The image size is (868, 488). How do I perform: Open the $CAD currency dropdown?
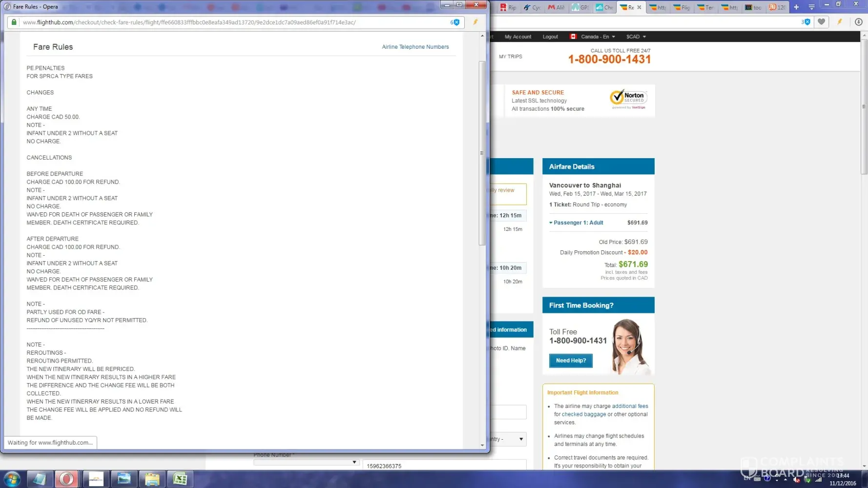[636, 37]
